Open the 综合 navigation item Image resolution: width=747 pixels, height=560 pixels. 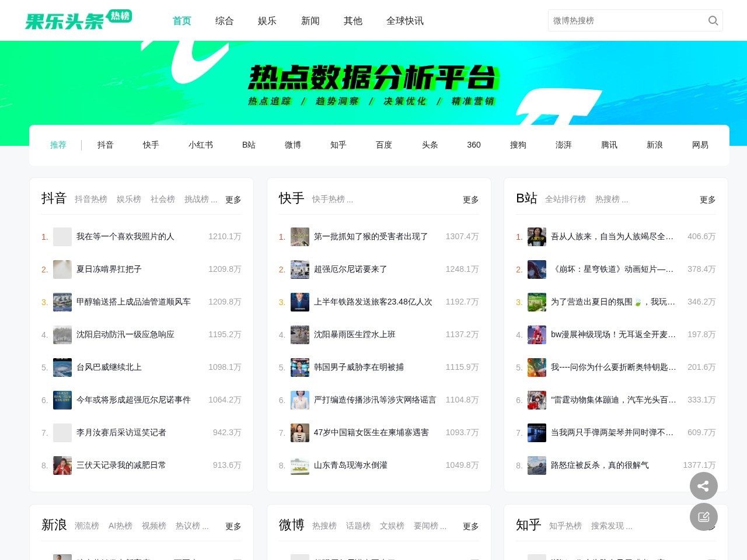point(224,21)
